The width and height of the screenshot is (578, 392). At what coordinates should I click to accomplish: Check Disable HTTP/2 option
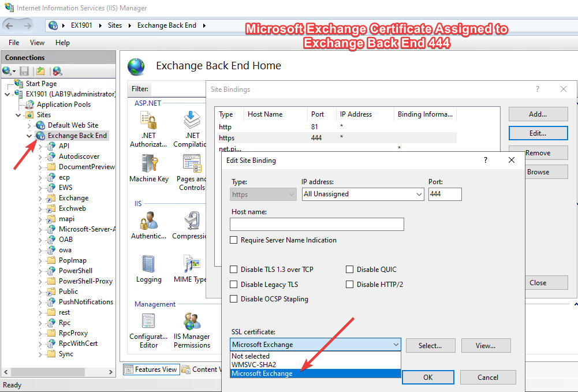click(349, 285)
